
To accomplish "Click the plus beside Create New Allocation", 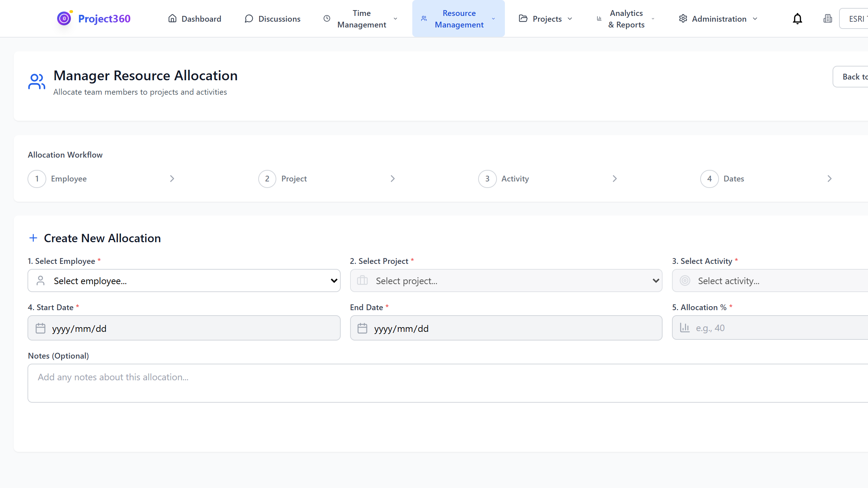I will 33,238.
